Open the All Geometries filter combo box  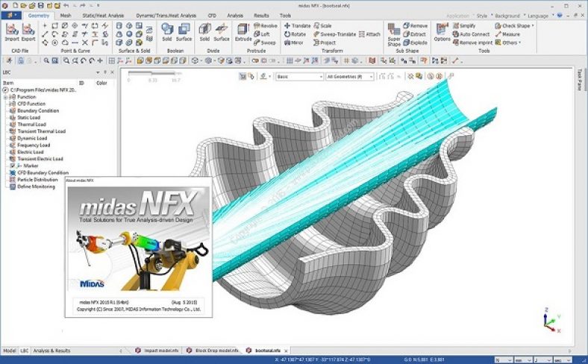[349, 77]
